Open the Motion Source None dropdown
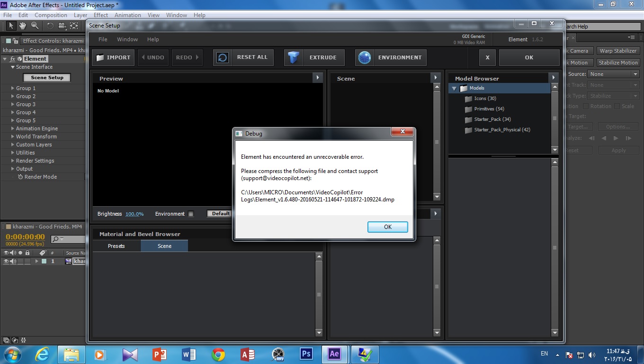The height and width of the screenshot is (364, 644). [614, 74]
